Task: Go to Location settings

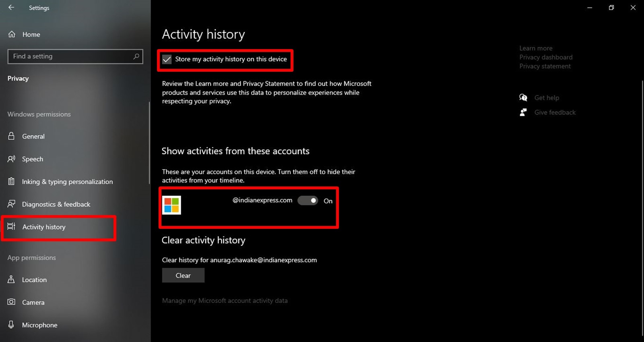Action: pos(34,280)
